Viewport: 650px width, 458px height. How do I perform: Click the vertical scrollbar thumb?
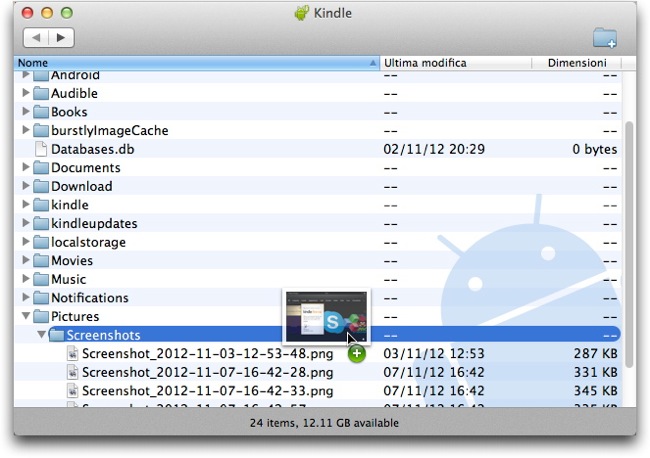tap(629, 245)
